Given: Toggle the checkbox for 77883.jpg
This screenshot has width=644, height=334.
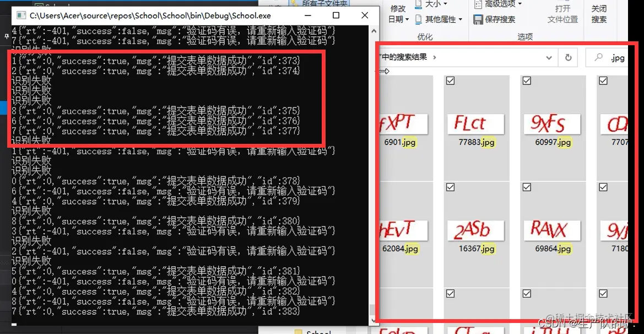Looking at the screenshot, I should [451, 81].
